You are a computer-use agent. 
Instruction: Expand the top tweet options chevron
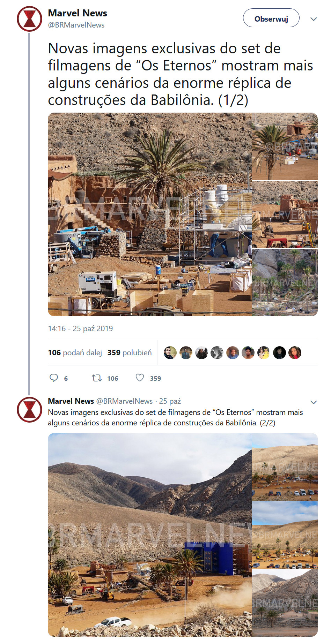(314, 19)
